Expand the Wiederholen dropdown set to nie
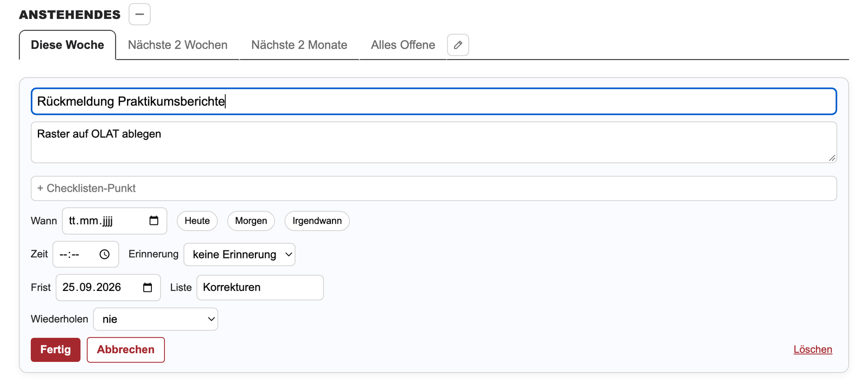The image size is (868, 382). click(156, 319)
